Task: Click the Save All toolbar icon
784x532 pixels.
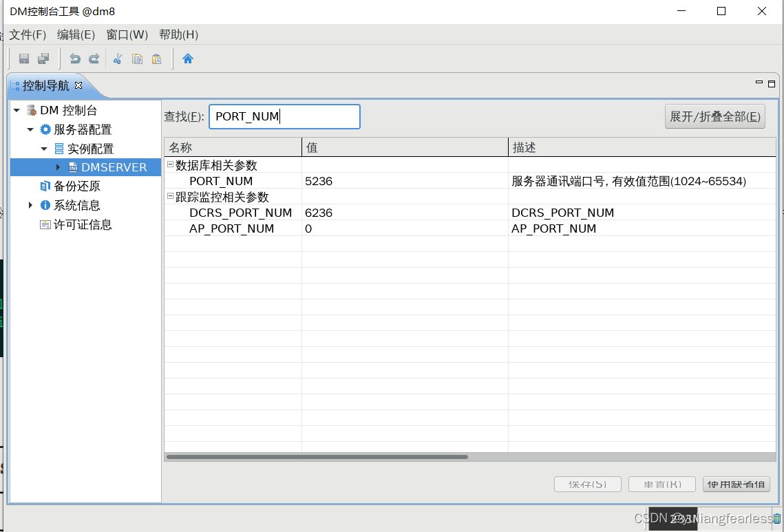Action: click(43, 58)
